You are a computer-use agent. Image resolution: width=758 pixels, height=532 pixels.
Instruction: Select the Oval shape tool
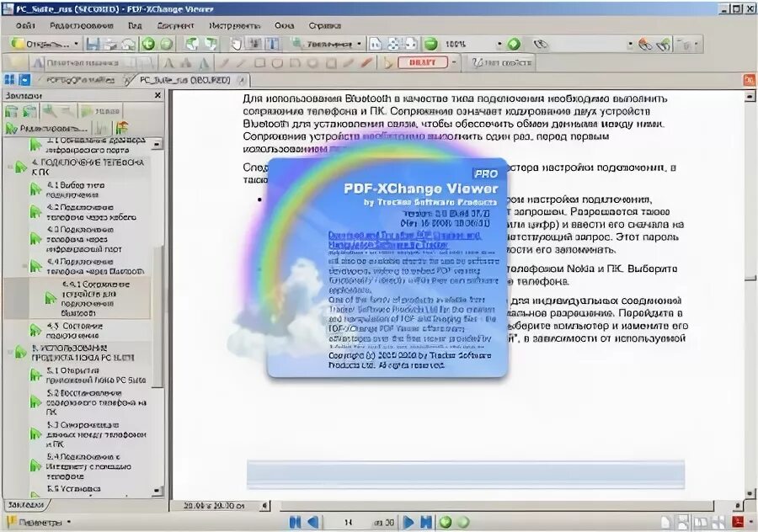277,63
